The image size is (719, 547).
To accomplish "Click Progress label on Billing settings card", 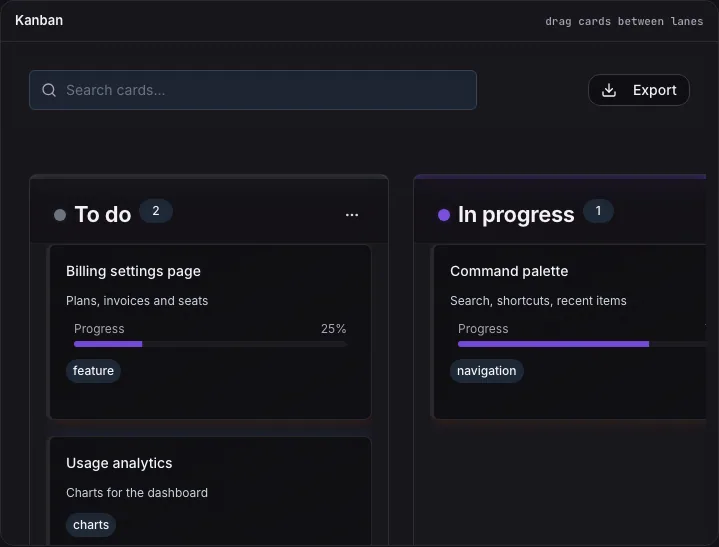I will coord(99,329).
